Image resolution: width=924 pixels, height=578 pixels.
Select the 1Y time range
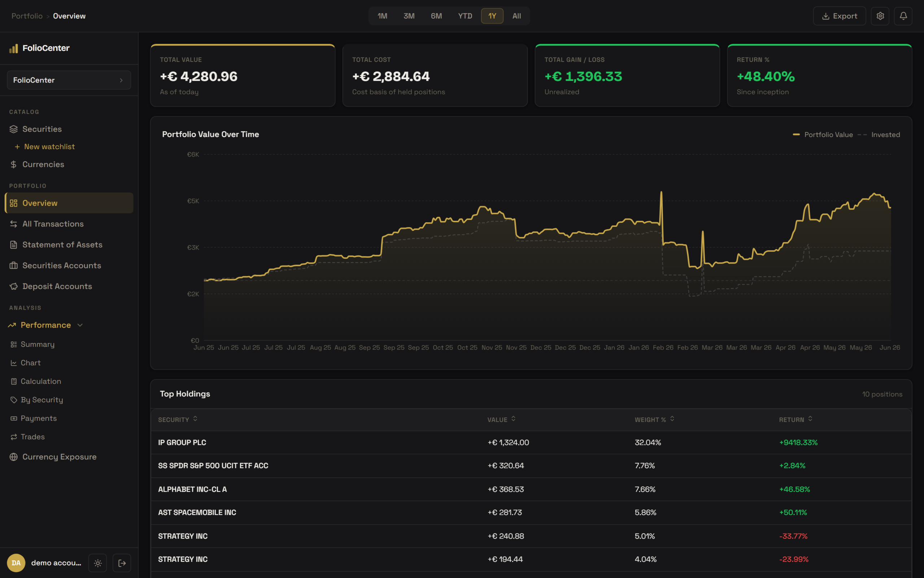pos(492,16)
